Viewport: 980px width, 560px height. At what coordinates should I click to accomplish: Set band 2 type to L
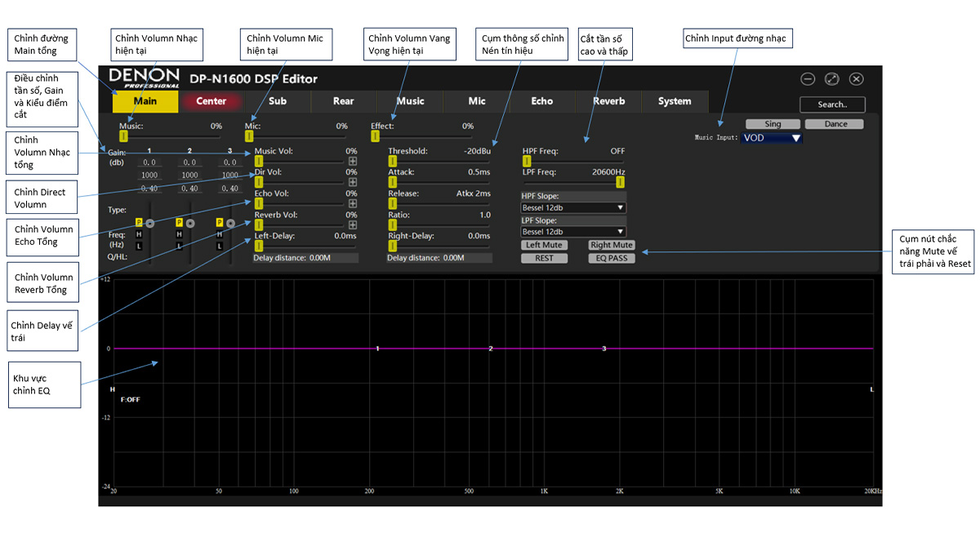coord(179,247)
